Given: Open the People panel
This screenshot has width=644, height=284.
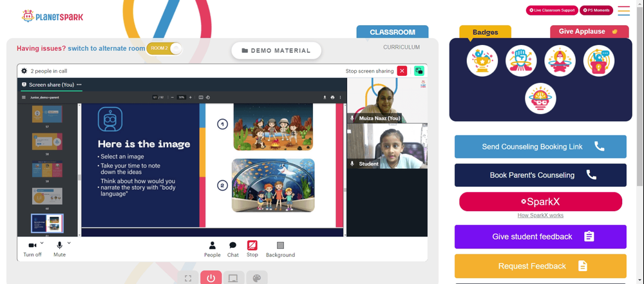Looking at the screenshot, I should click(213, 249).
